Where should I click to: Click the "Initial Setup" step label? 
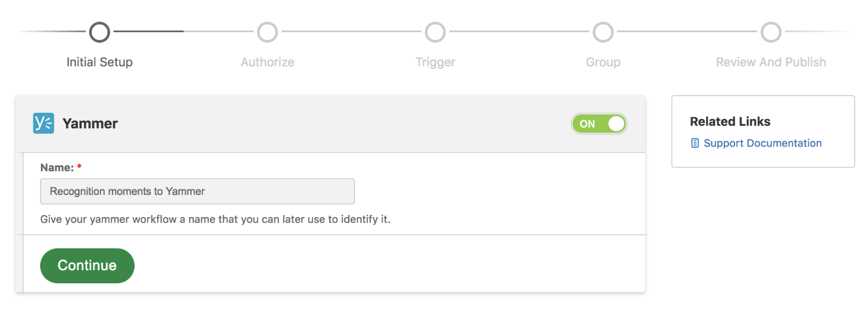tap(100, 62)
